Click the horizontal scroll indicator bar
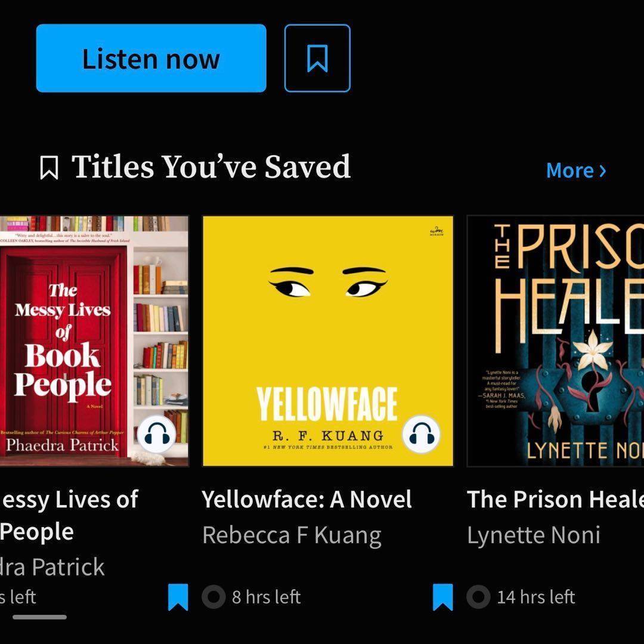The height and width of the screenshot is (644, 644). click(x=39, y=617)
